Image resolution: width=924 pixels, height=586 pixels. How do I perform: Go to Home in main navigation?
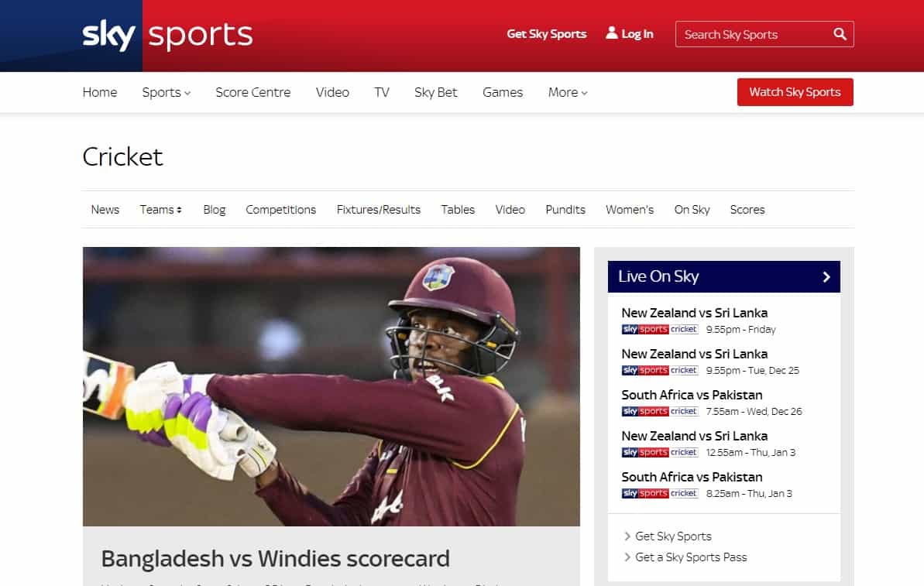(x=100, y=92)
